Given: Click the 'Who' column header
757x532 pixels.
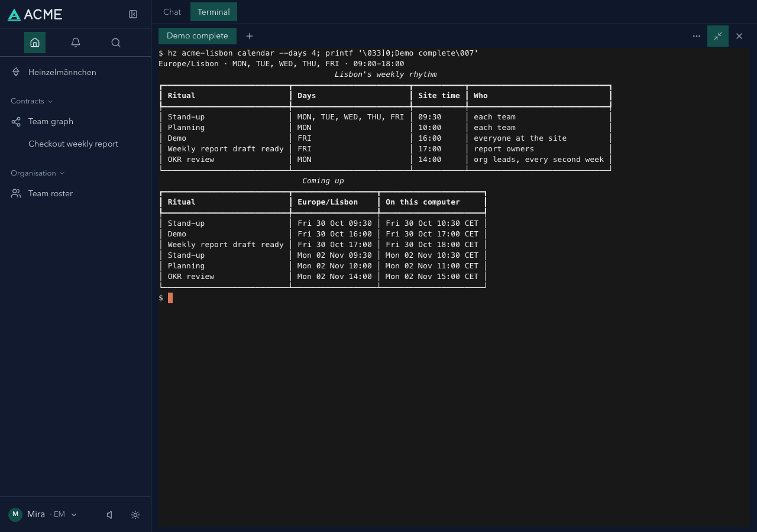Looking at the screenshot, I should pyautogui.click(x=481, y=96).
